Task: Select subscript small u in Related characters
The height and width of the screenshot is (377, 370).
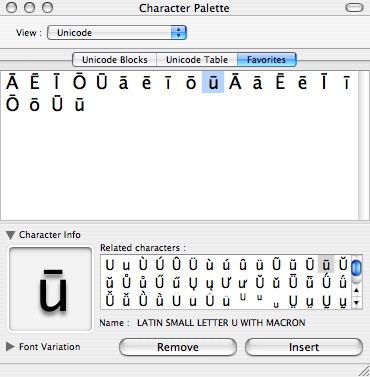Action: pyautogui.click(x=276, y=305)
